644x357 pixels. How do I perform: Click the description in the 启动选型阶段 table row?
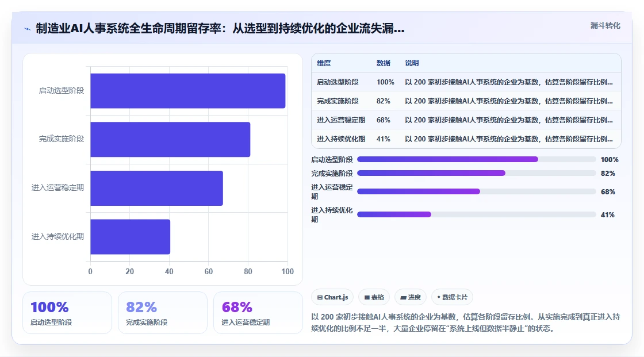tap(509, 82)
